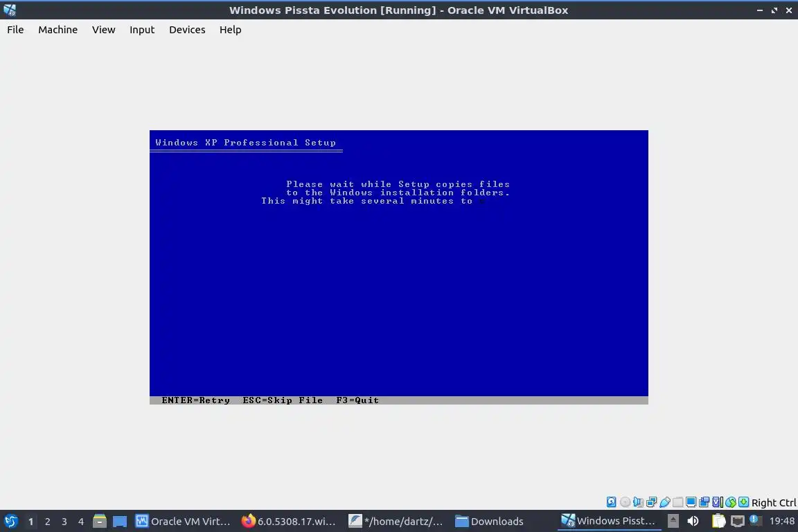
Task: Click the 19:48 clock in the panel
Action: 781,521
